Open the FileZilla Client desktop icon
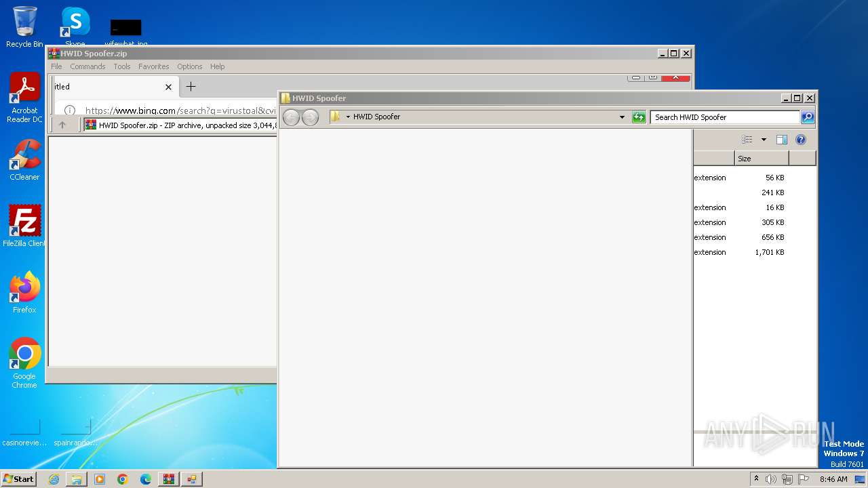 (x=24, y=226)
